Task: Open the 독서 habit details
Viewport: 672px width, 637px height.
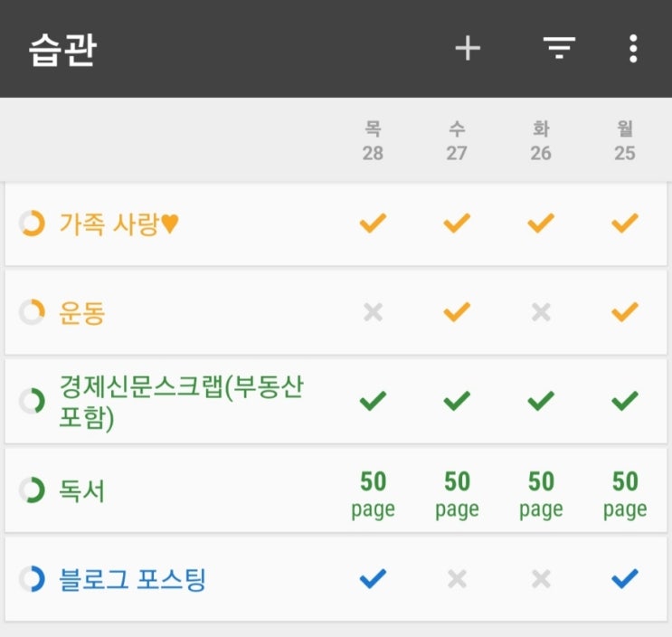Action: click(x=81, y=490)
